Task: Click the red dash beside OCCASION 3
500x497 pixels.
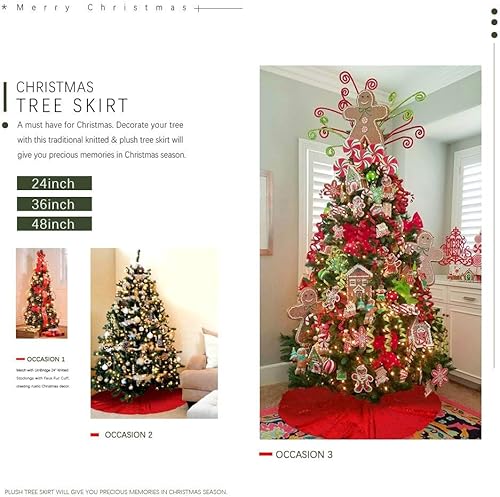Action: 266,454
